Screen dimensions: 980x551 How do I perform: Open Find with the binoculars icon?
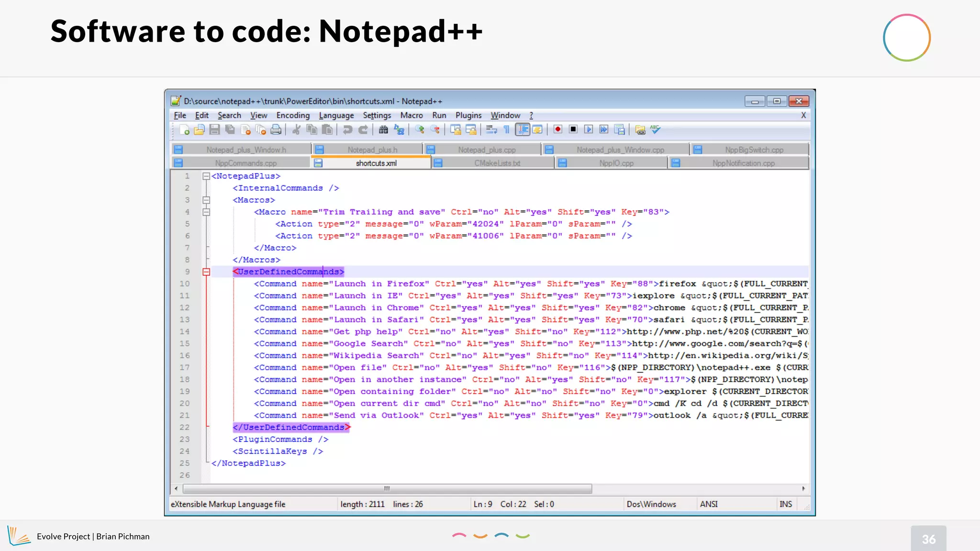[383, 130]
